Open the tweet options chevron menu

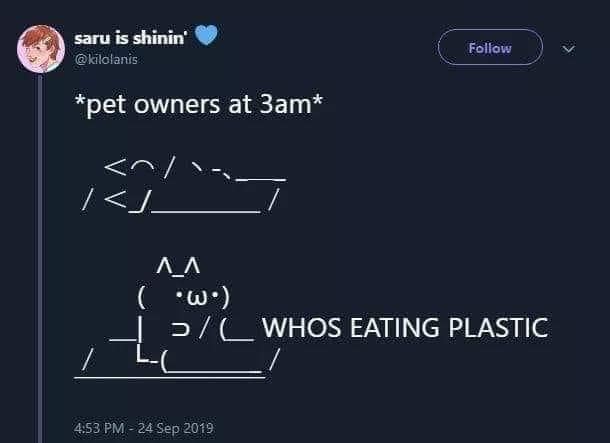coord(570,48)
